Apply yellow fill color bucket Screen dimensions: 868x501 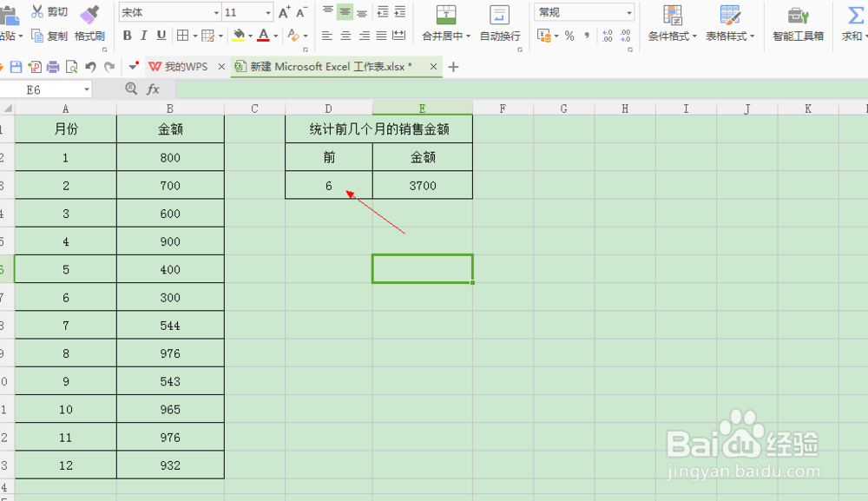(239, 36)
